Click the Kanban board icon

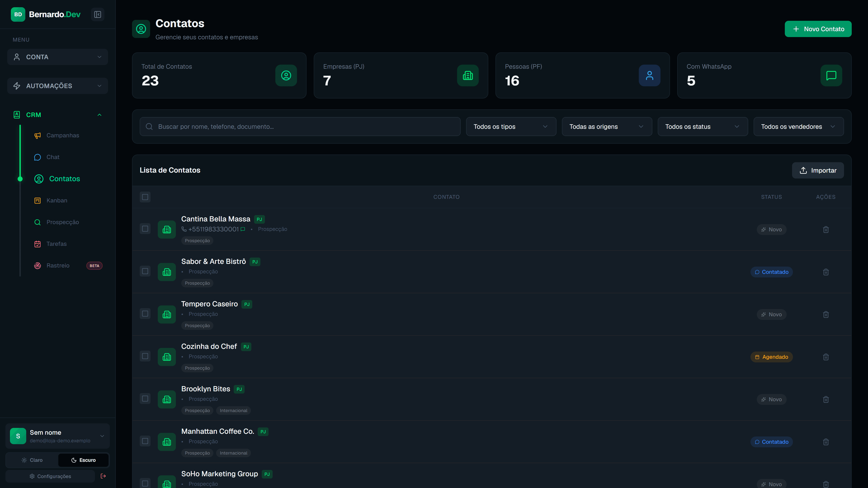[x=37, y=200]
